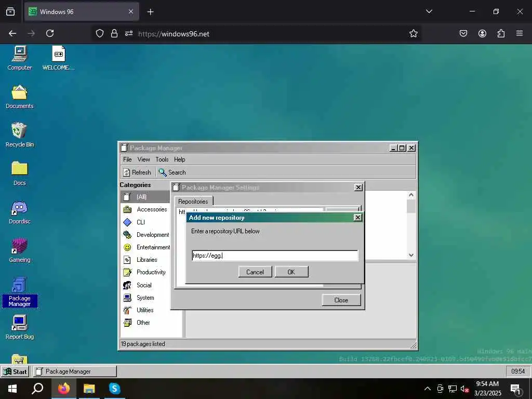Viewport: 532px width, 399px height.
Task: Show hidden system tray icons
Action: click(x=428, y=389)
